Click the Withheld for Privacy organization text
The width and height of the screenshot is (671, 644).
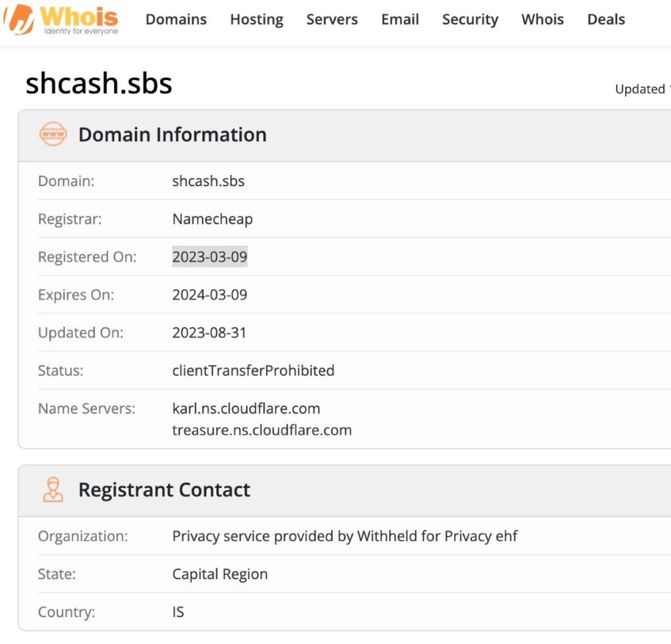point(344,536)
